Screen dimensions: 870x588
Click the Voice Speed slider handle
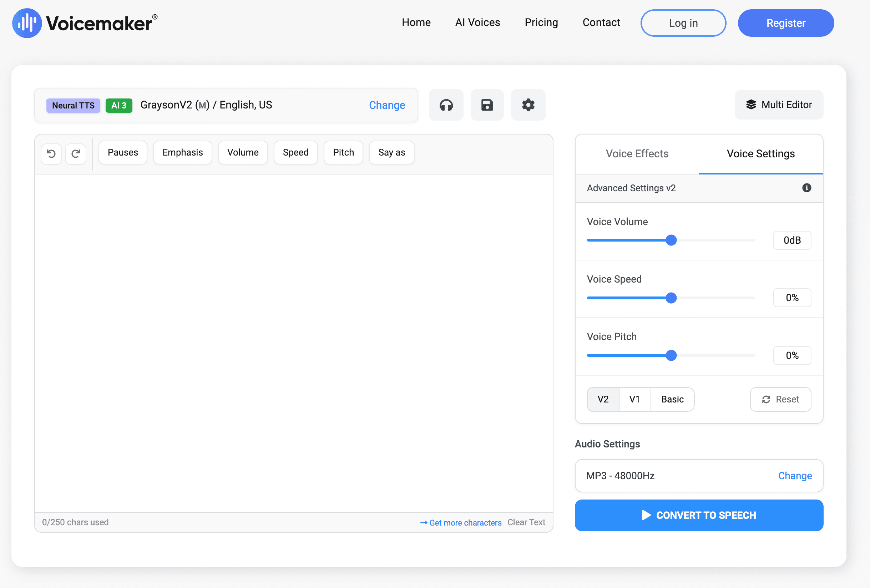tap(671, 298)
